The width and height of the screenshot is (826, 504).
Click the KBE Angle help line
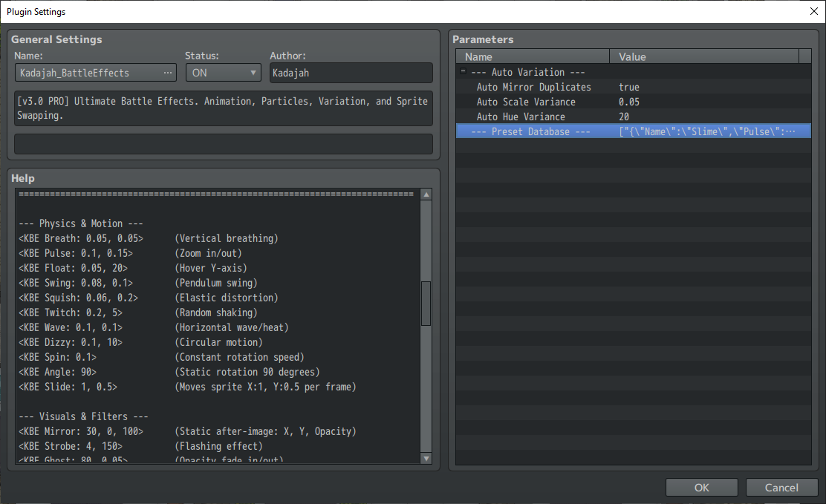(169, 371)
